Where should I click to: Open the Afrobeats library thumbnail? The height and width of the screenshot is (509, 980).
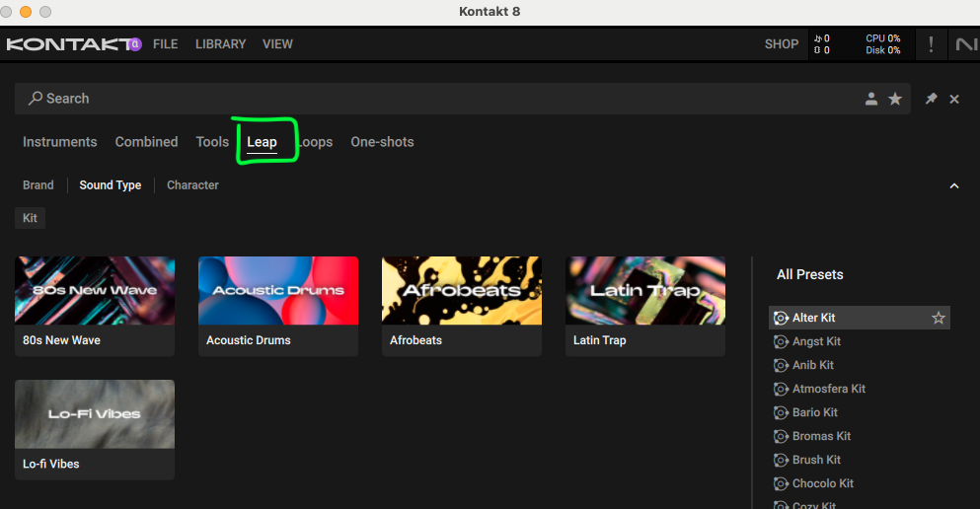coord(462,290)
